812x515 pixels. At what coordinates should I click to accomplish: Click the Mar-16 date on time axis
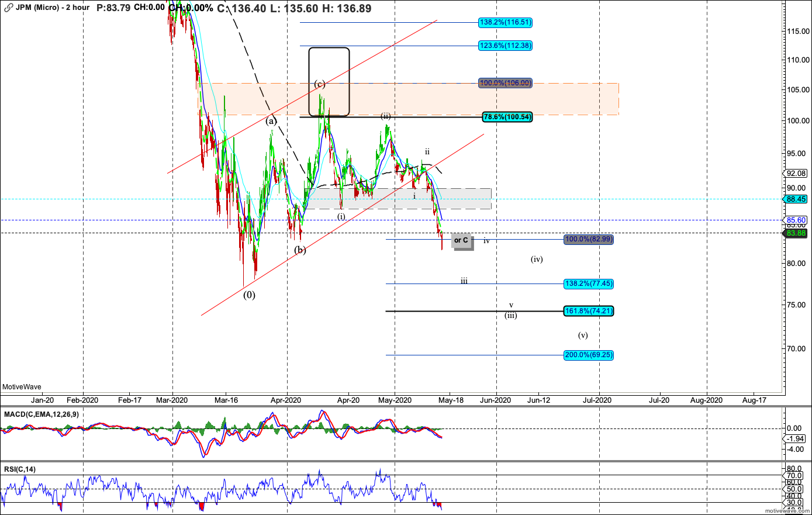226,400
